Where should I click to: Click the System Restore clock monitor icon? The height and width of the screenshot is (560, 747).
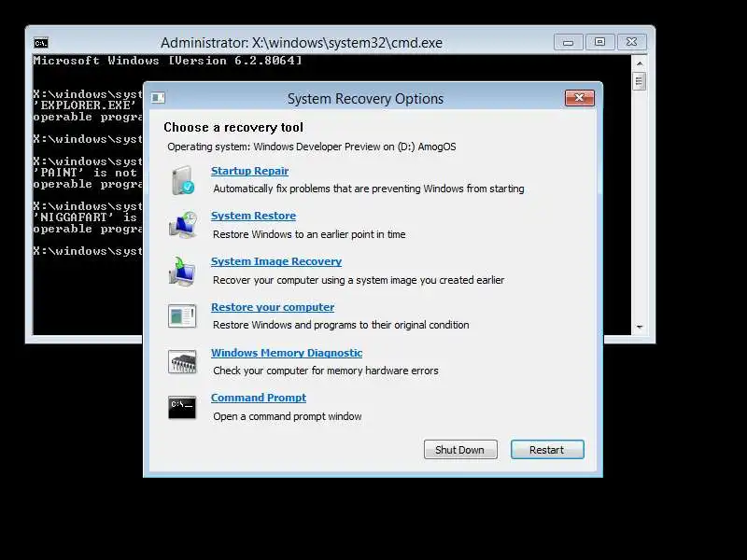click(182, 225)
